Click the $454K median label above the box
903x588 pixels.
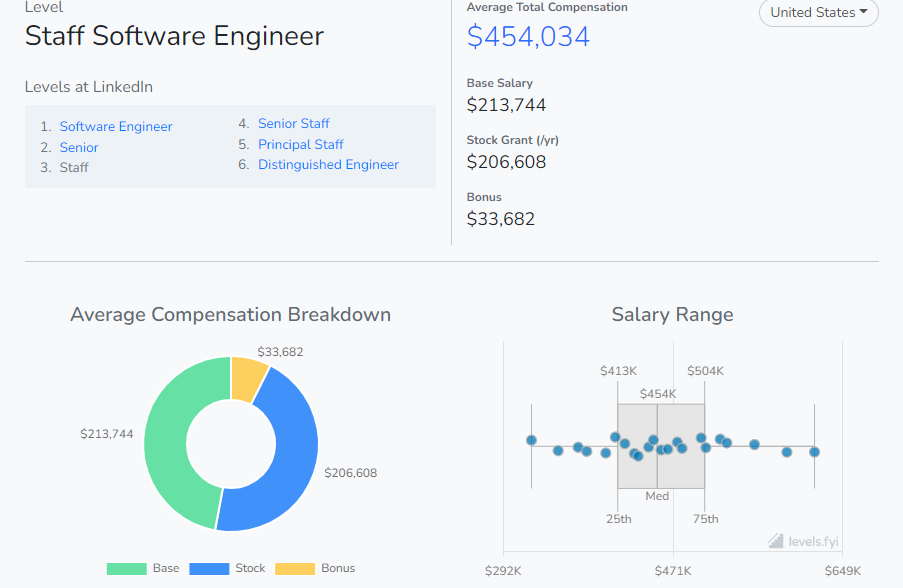click(658, 394)
